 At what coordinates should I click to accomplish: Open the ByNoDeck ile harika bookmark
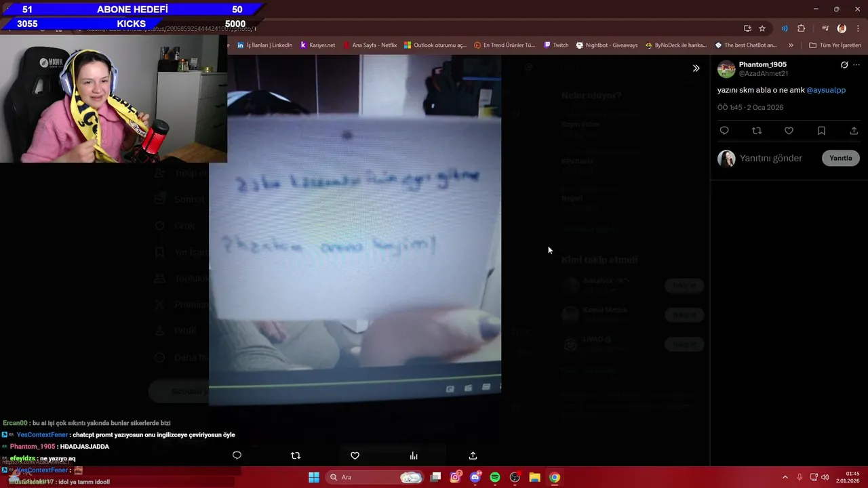pyautogui.click(x=675, y=45)
